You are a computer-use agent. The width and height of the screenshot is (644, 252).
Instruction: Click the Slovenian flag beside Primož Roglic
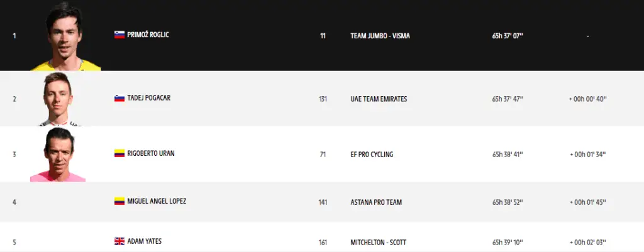tap(119, 35)
